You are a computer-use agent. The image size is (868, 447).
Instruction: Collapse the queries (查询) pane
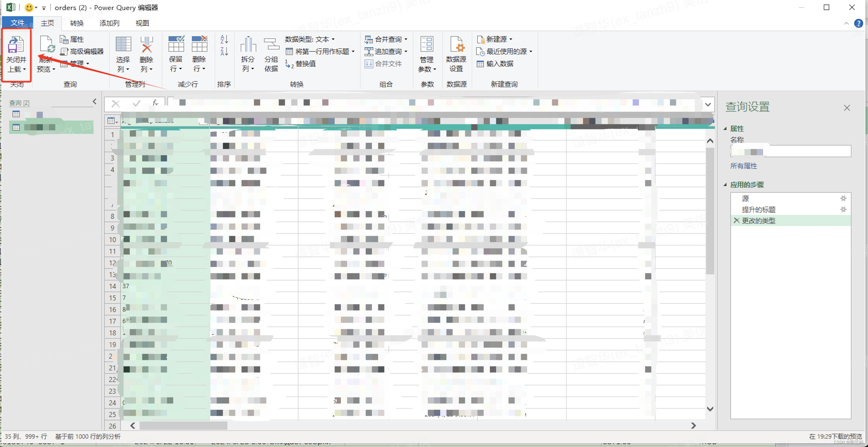pyautogui.click(x=94, y=102)
